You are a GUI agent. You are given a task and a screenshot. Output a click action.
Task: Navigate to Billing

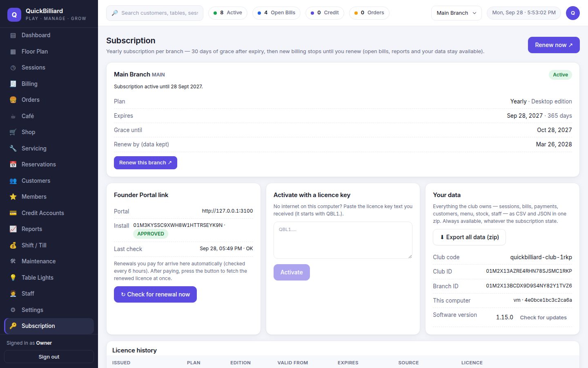pyautogui.click(x=49, y=84)
